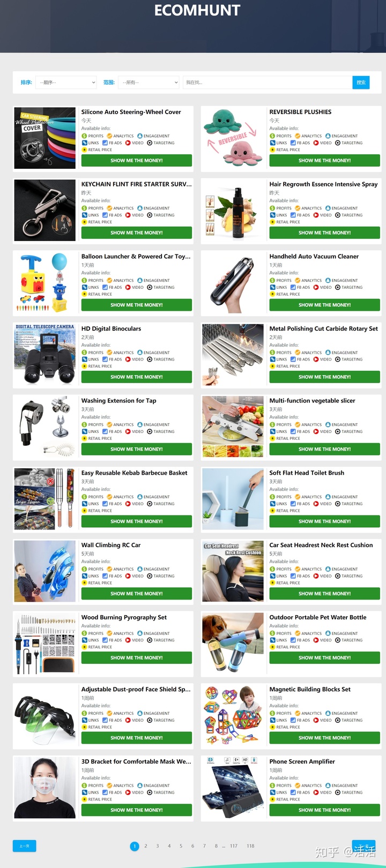386x868 pixels.
Task: Go to page 118 in pagination
Action: [250, 846]
